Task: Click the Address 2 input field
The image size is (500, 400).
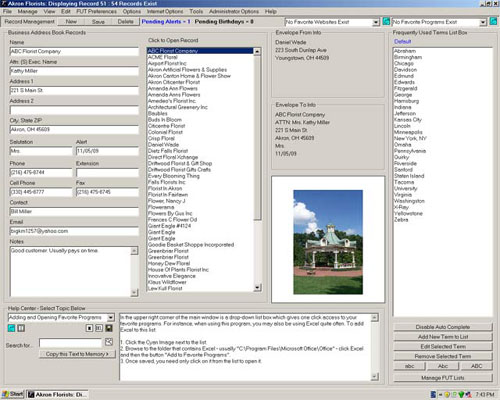Action: 74,110
